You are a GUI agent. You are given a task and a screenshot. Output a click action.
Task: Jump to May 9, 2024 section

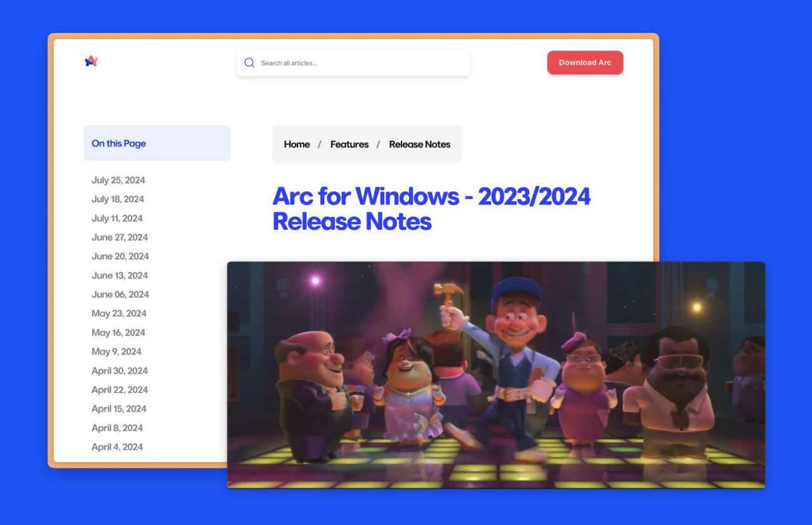(x=116, y=352)
